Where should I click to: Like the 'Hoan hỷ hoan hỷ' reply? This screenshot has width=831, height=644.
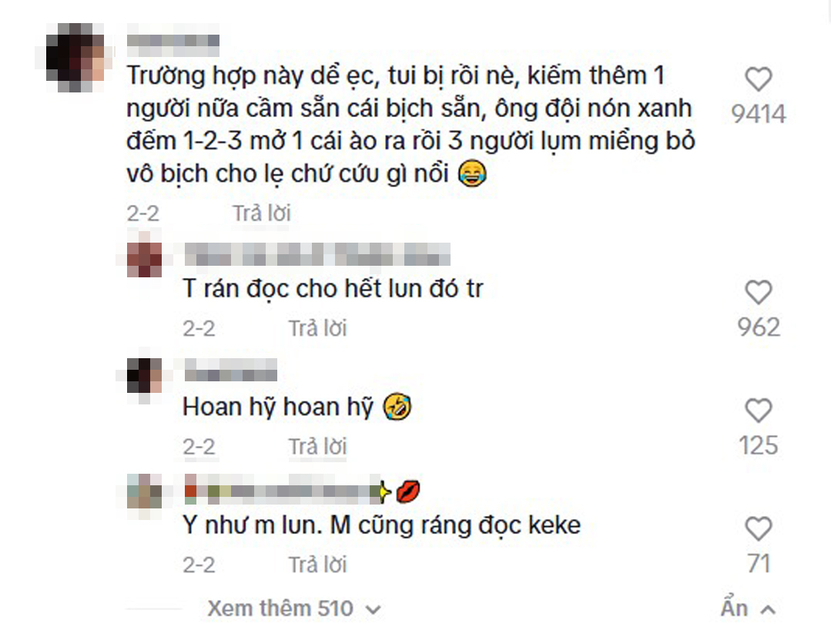[759, 411]
